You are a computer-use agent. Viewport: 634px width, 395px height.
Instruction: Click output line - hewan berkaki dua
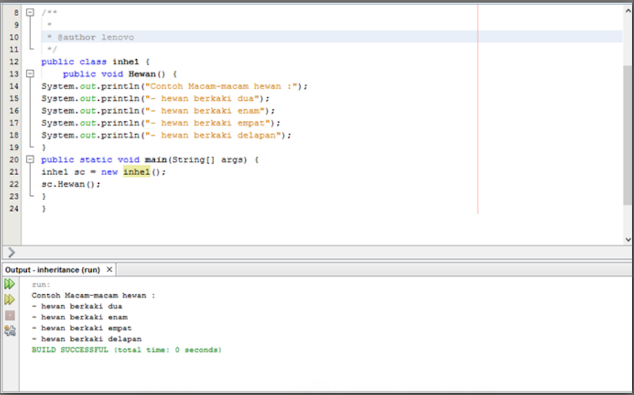[x=77, y=306]
